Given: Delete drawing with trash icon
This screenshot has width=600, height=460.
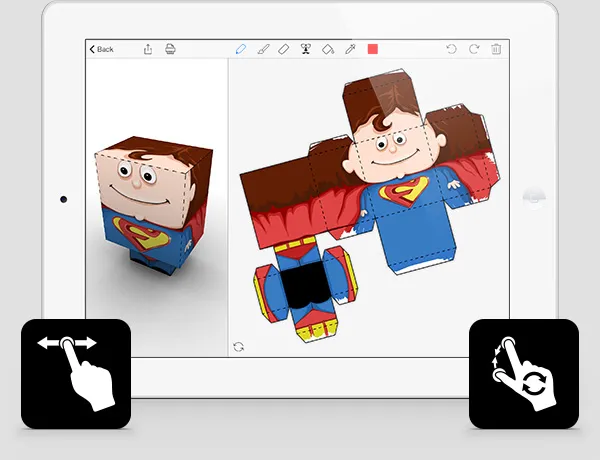Looking at the screenshot, I should (x=496, y=49).
